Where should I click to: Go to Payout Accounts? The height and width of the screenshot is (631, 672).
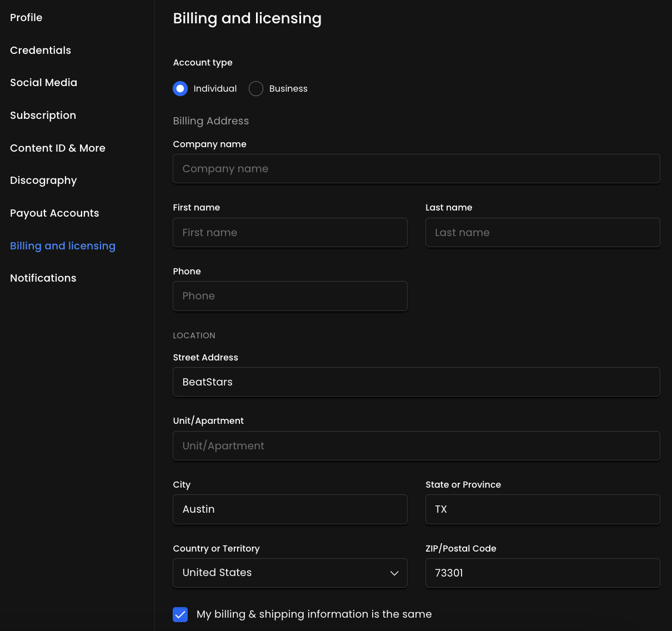tap(54, 213)
